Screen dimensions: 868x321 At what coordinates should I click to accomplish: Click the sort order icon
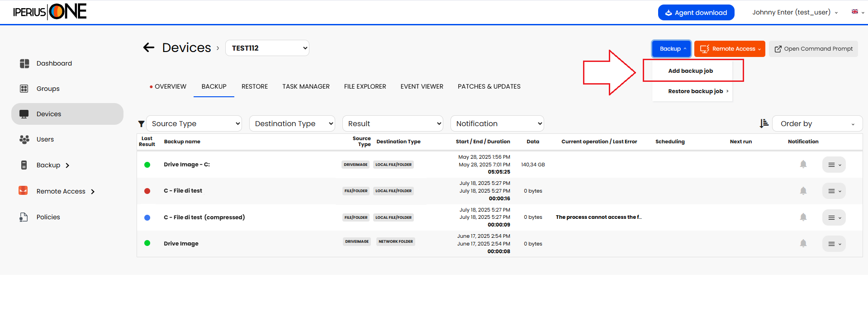(764, 123)
